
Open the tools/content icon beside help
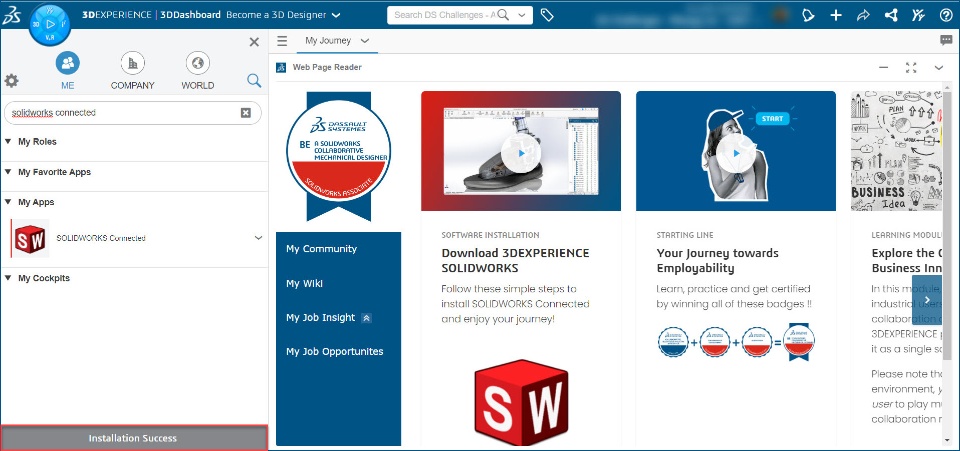pos(918,15)
